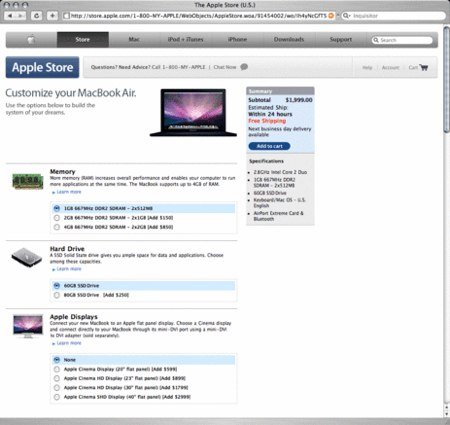Go forward with the browser forward arrow

[21, 16]
